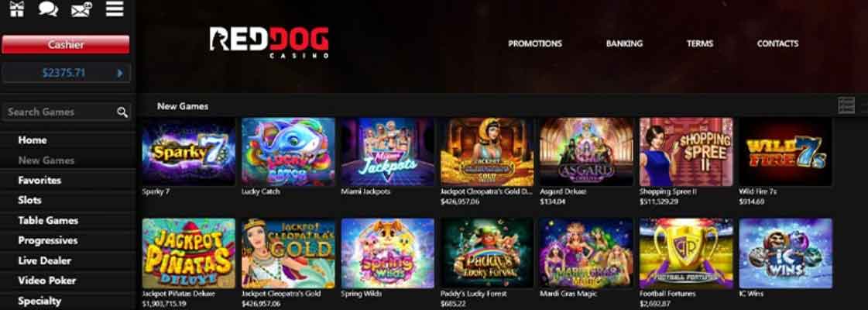Open the Banking menu item
The width and height of the screenshot is (868, 310).
click(x=624, y=43)
